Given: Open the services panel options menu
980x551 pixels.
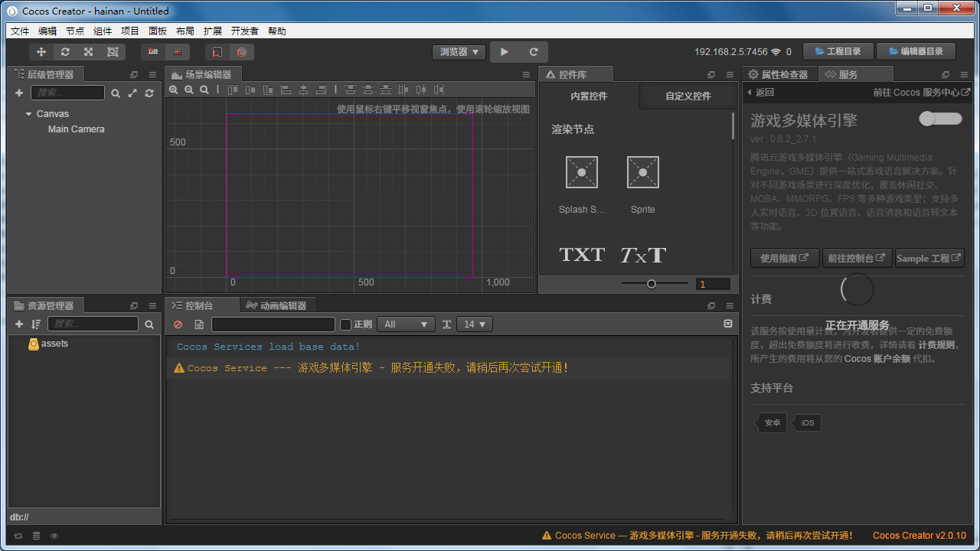Looking at the screenshot, I should click(x=964, y=74).
